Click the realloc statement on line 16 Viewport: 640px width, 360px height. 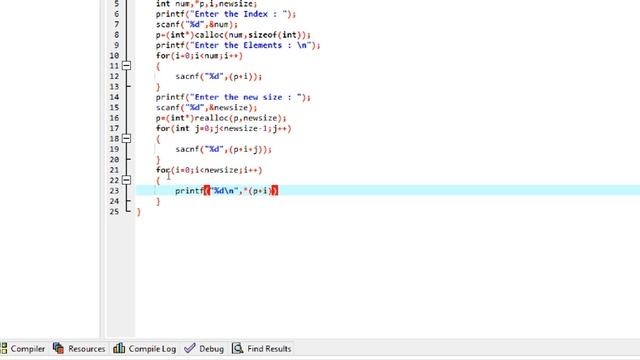(221, 118)
